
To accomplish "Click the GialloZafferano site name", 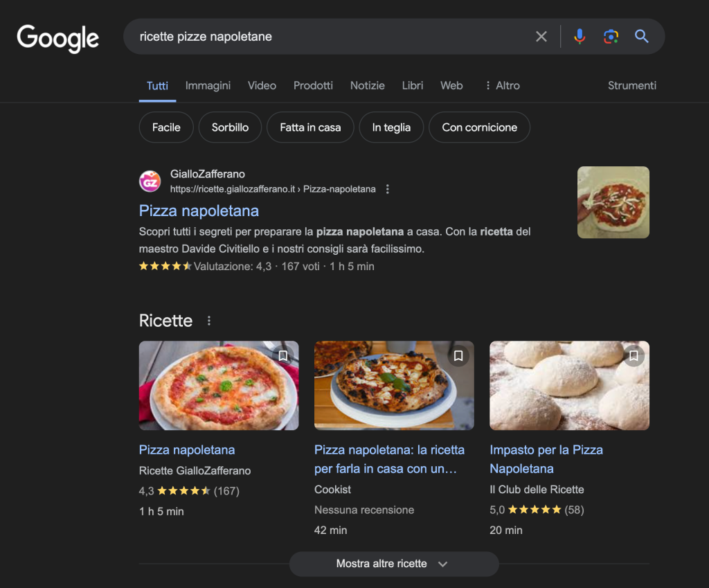I will pyautogui.click(x=208, y=174).
